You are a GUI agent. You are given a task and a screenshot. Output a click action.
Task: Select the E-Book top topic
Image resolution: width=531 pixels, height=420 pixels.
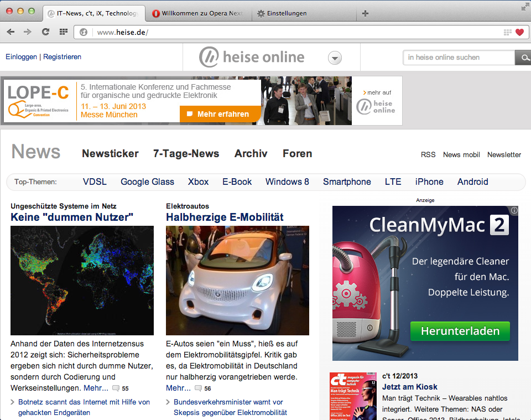(x=237, y=182)
